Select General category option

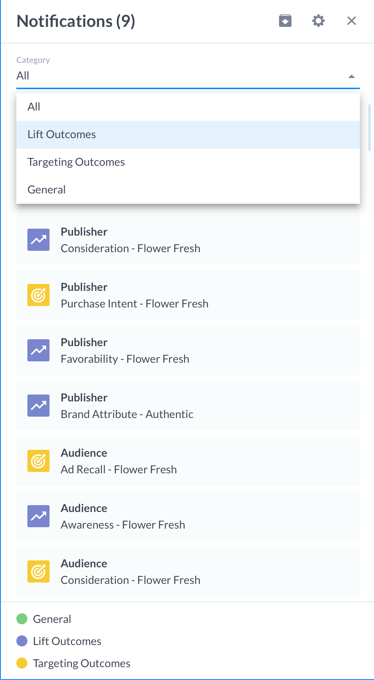188,190
